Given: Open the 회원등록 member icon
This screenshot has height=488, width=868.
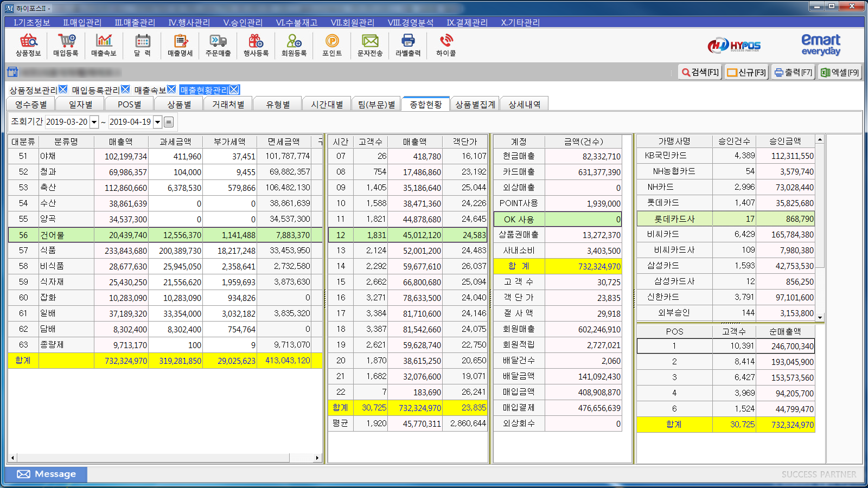Looking at the screenshot, I should (x=294, y=45).
